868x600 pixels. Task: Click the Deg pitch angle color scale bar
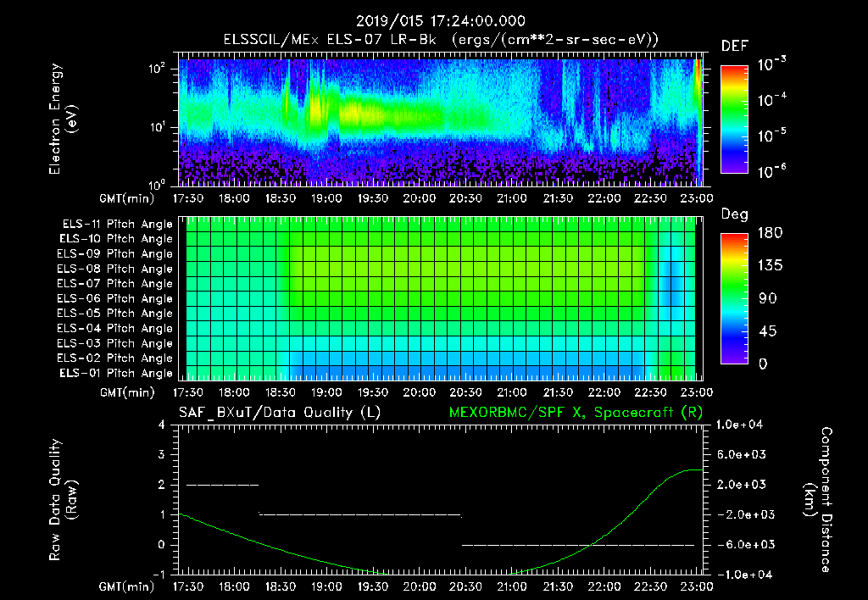[735, 298]
